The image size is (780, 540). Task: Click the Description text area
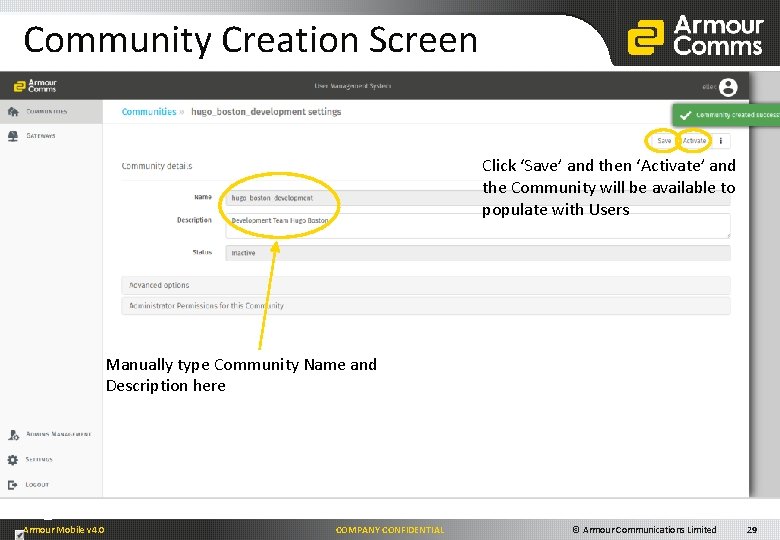(x=478, y=226)
